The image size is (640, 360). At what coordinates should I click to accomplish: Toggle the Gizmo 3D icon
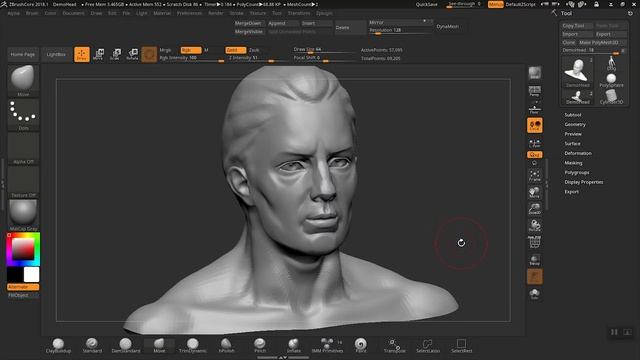pos(149,54)
